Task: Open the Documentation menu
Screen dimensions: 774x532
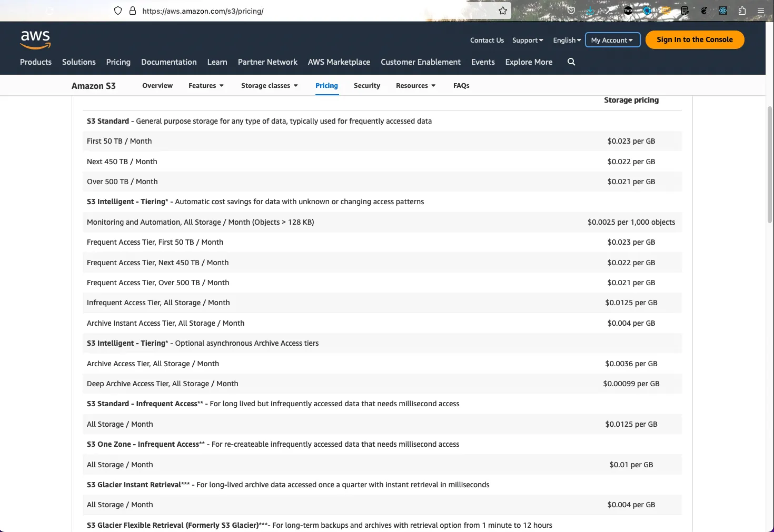Action: (169, 62)
